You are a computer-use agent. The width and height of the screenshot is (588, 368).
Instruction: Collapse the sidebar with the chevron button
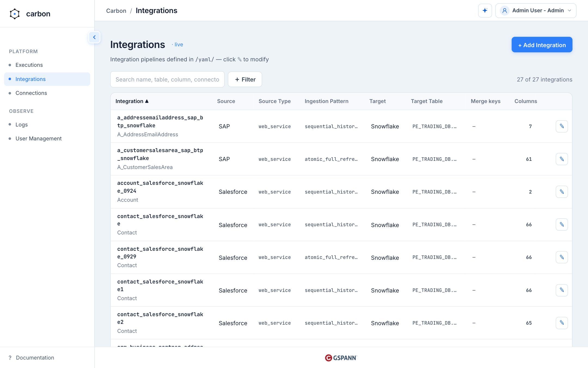94,37
